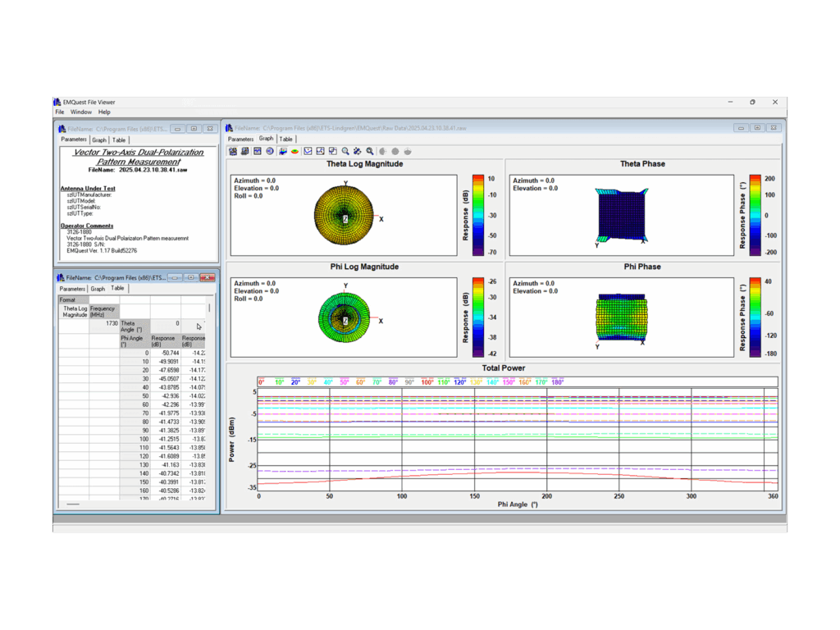Click the copy graph icon beside the export icon
The width and height of the screenshot is (840, 630).
[x=244, y=151]
